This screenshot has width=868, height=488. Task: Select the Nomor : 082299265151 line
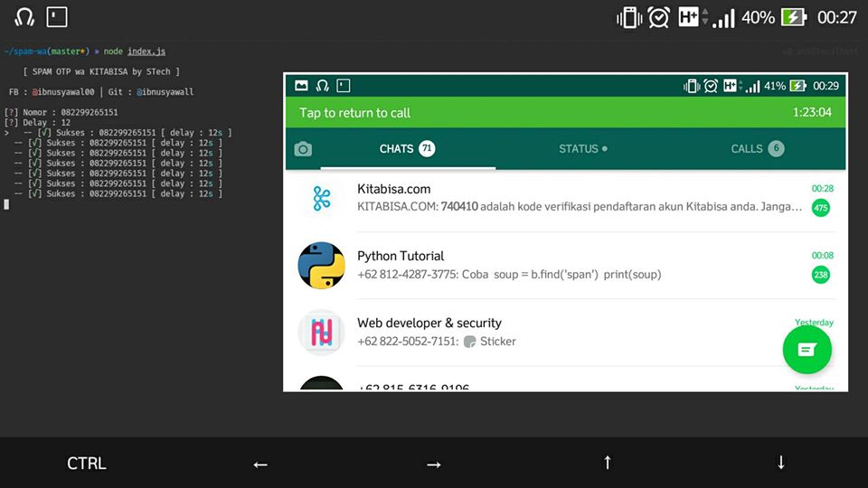[x=61, y=112]
